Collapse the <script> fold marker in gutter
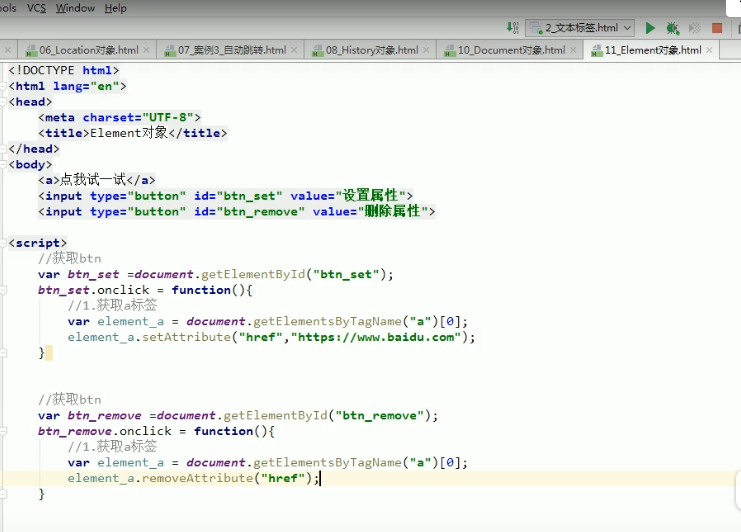Screen dimensions: 741x532 point(3,243)
